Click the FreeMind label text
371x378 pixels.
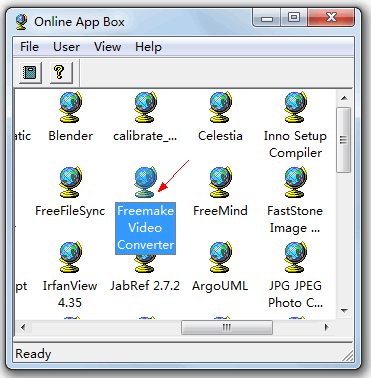point(220,211)
